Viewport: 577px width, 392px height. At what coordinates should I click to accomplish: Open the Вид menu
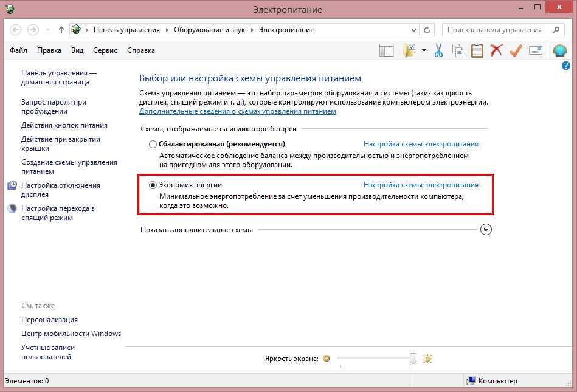coord(77,50)
